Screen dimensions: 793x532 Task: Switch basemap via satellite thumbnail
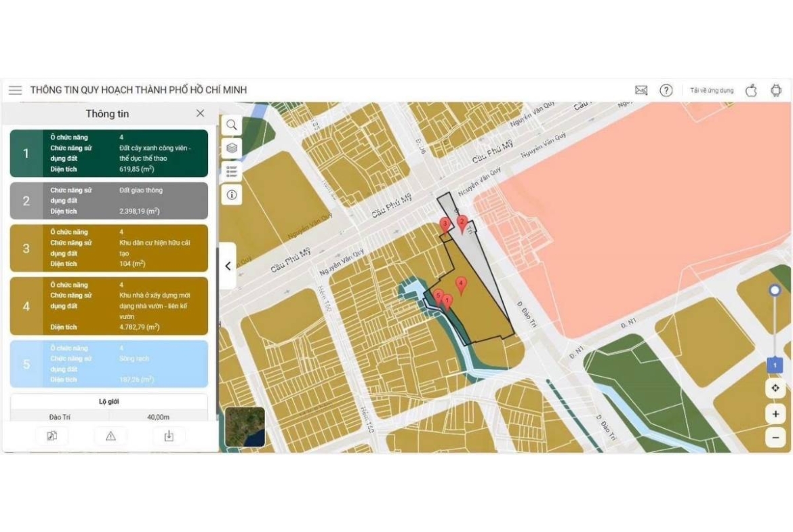point(245,428)
